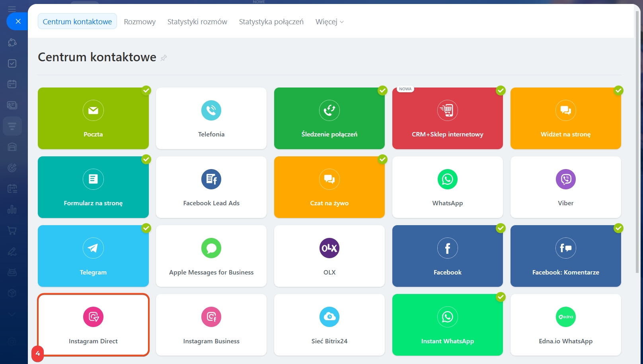Click the OLX tile label
This screenshot has height=364, width=643.
tap(329, 273)
